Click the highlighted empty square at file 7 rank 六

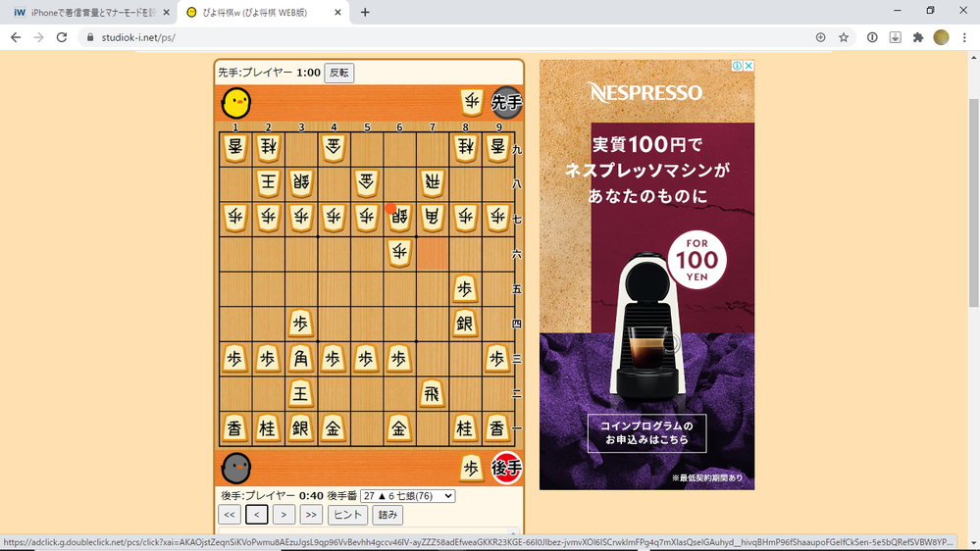(x=432, y=253)
